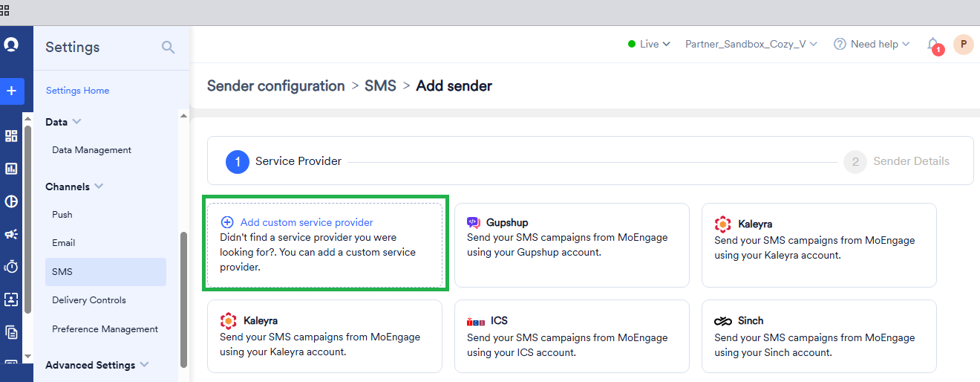Click the user profile avatar "P"

pos(963,45)
